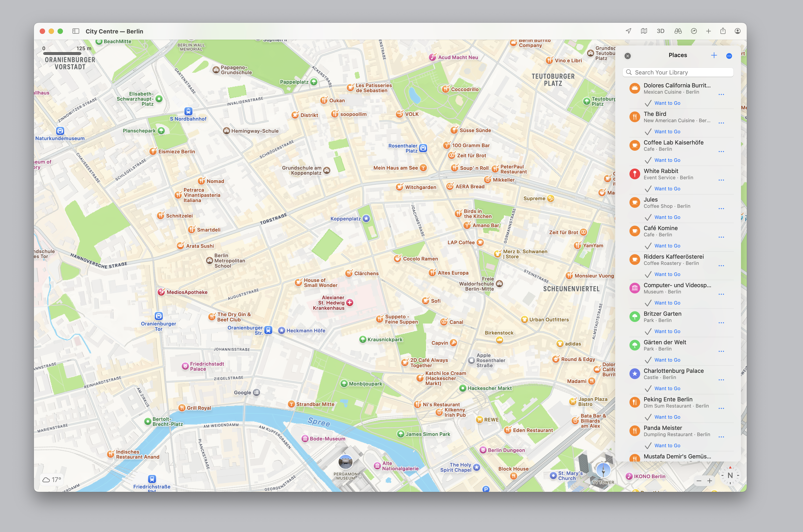Select Alexianer St. Hedwig Krankenhaus hospital marker

(x=350, y=303)
